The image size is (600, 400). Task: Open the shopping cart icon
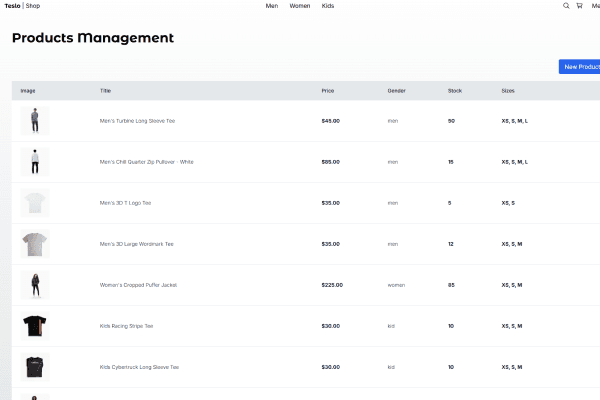click(579, 6)
